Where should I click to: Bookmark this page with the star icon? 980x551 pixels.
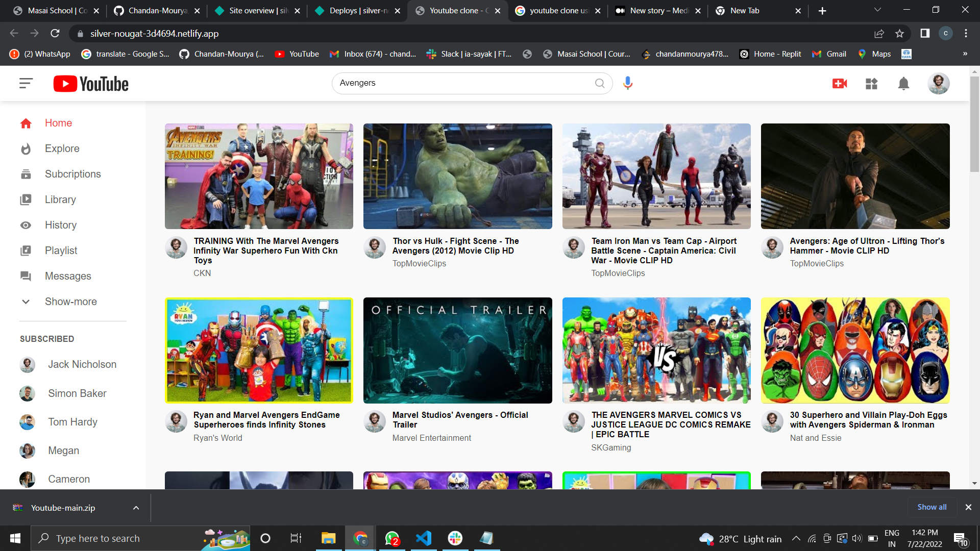pos(899,34)
